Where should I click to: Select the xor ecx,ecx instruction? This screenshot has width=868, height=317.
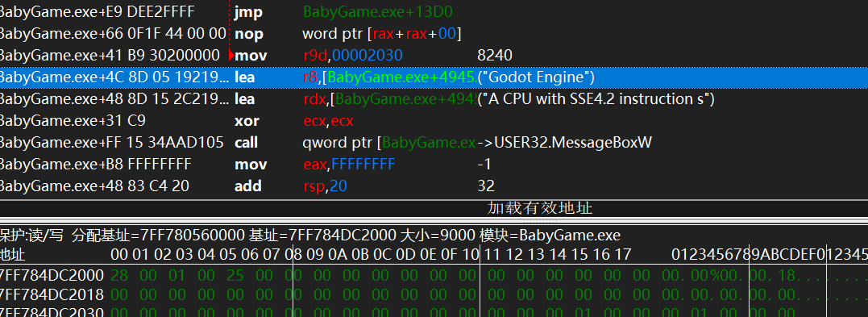click(434, 120)
